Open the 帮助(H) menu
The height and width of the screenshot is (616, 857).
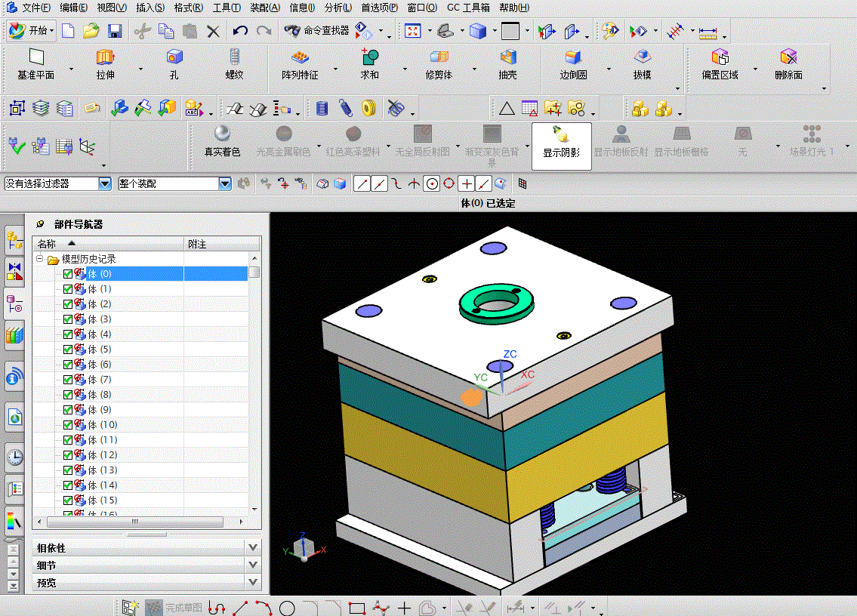pos(514,8)
